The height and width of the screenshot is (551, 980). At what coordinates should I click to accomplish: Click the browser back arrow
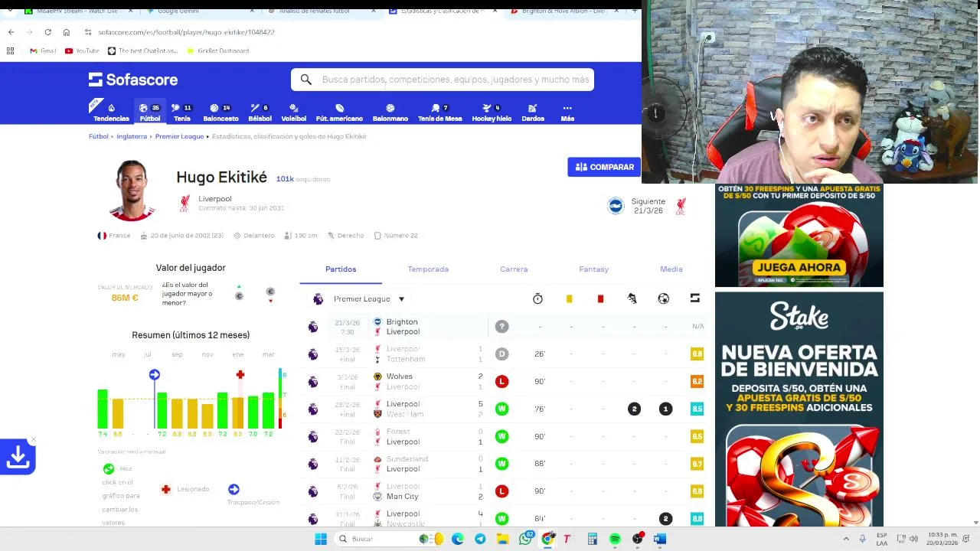[x=11, y=32]
